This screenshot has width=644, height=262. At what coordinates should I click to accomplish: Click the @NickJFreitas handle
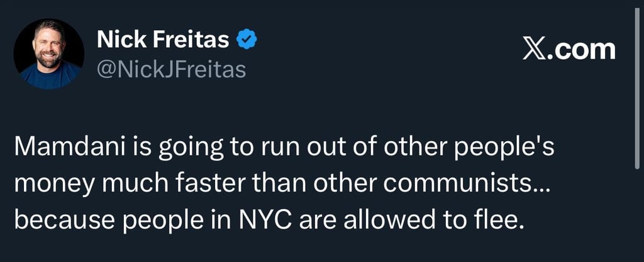pyautogui.click(x=170, y=69)
